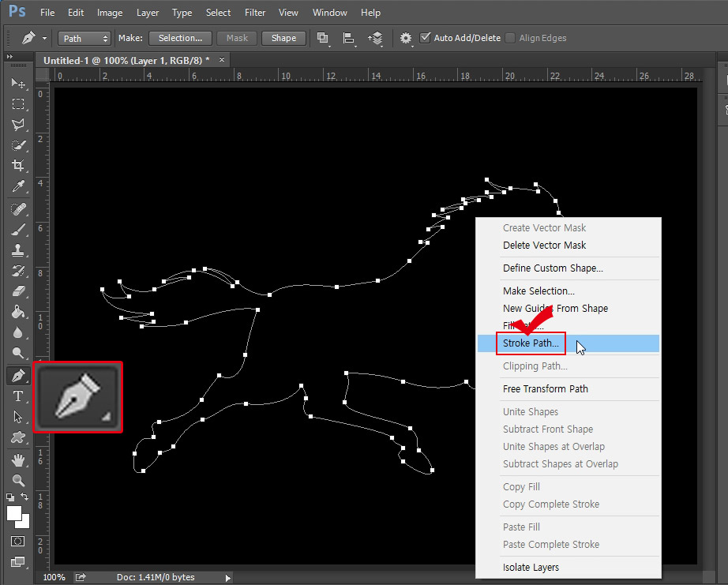Image resolution: width=728 pixels, height=585 pixels.
Task: Open the File menu
Action: (x=47, y=13)
